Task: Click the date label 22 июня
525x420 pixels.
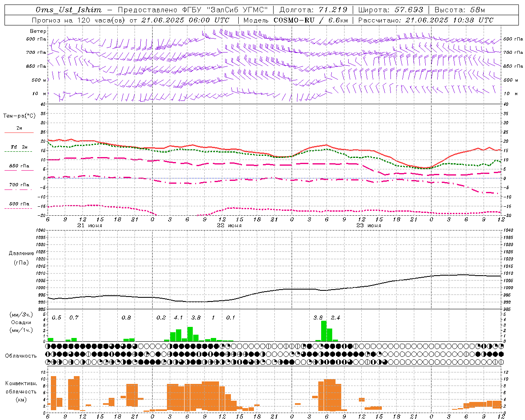Action: [x=229, y=226]
